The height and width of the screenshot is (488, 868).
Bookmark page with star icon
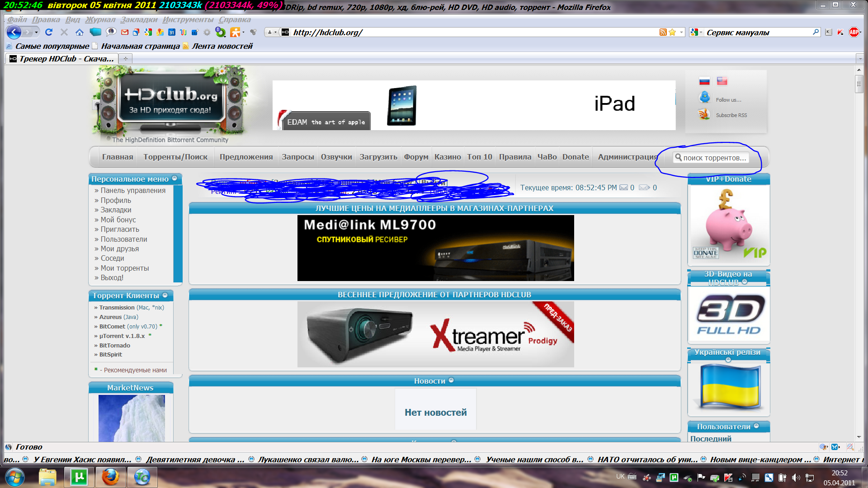672,32
